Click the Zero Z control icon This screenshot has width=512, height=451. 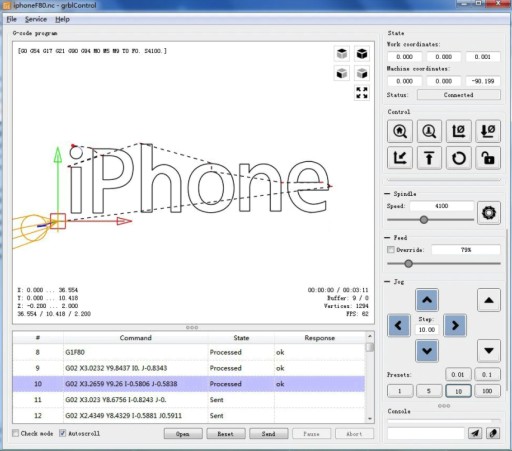[488, 131]
